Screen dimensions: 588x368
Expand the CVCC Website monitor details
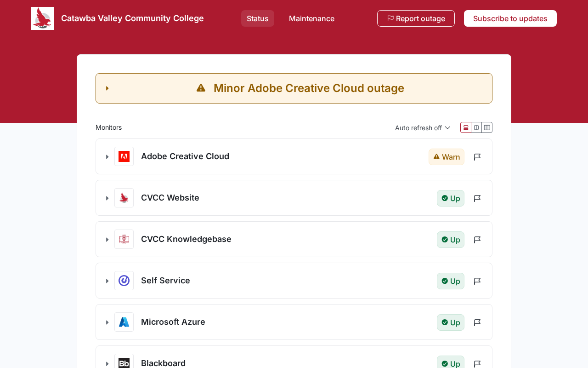point(107,198)
